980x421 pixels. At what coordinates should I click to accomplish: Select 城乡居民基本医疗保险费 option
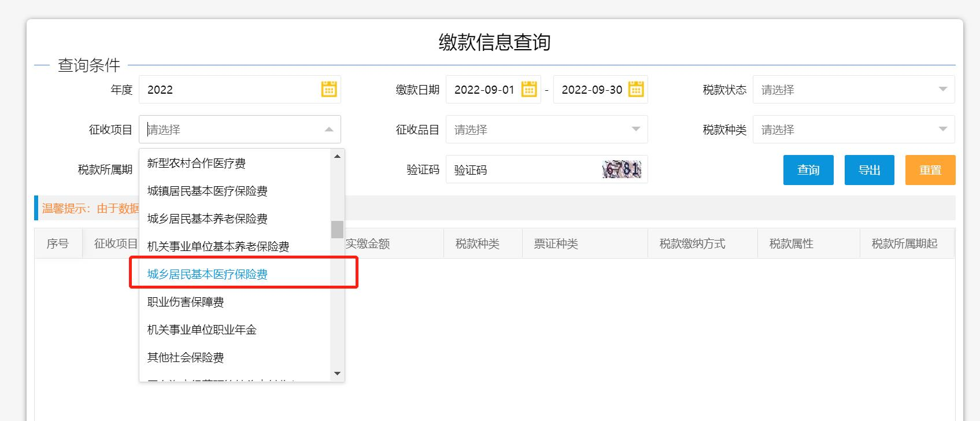pyautogui.click(x=208, y=274)
